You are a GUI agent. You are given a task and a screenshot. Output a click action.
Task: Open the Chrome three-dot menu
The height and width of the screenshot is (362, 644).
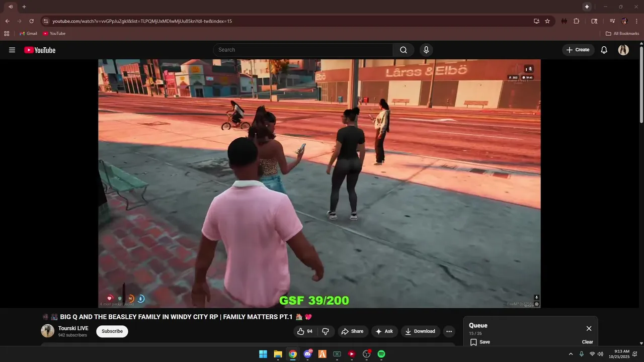tap(636, 21)
